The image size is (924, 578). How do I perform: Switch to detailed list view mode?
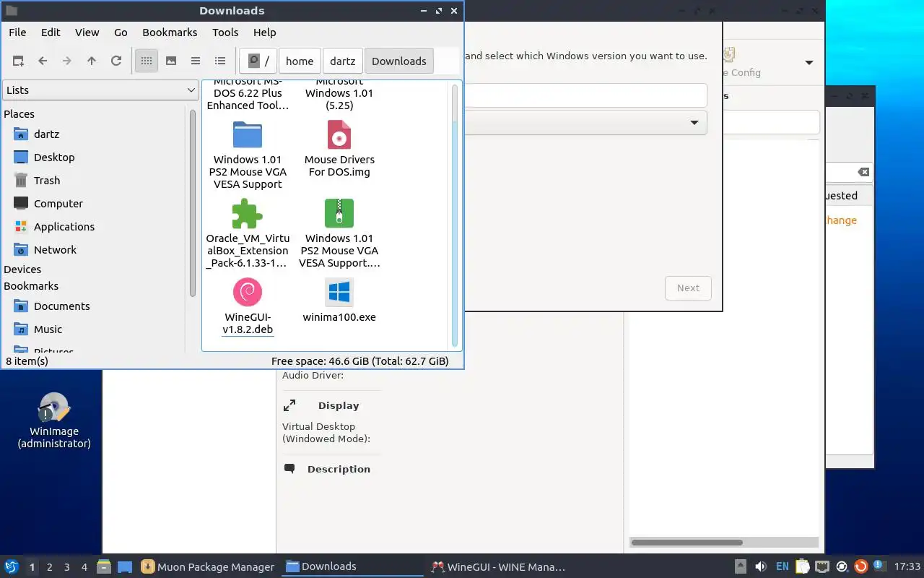(220, 61)
